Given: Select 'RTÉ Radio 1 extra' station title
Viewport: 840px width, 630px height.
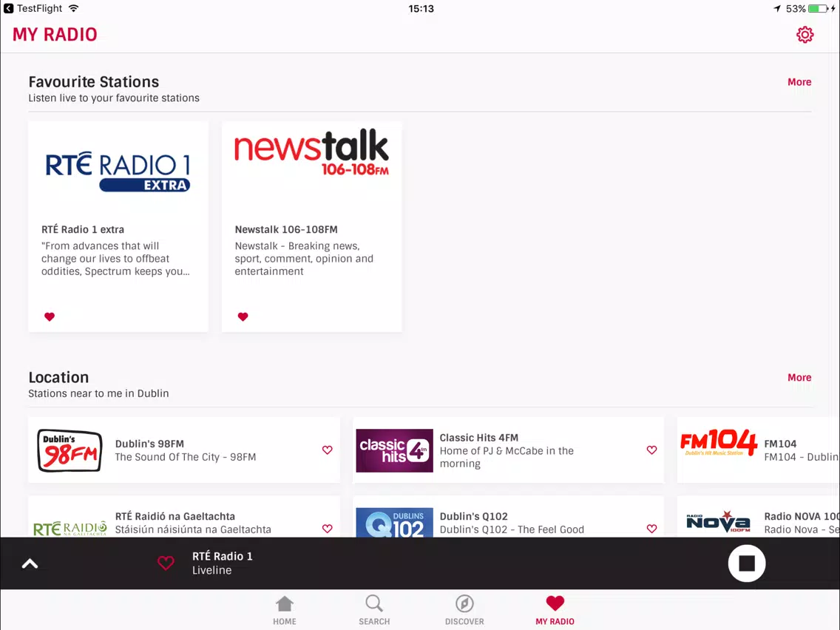Looking at the screenshot, I should click(x=83, y=229).
